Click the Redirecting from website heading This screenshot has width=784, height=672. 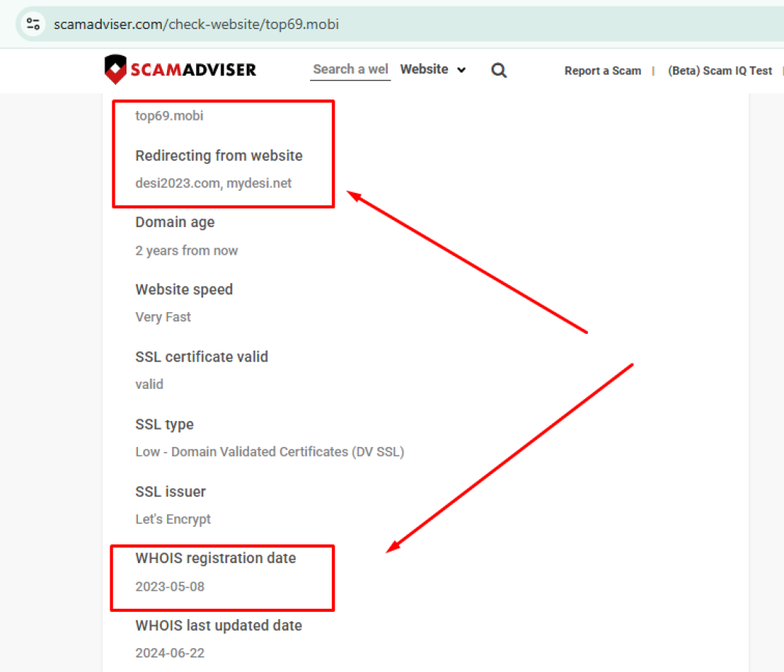(x=219, y=155)
